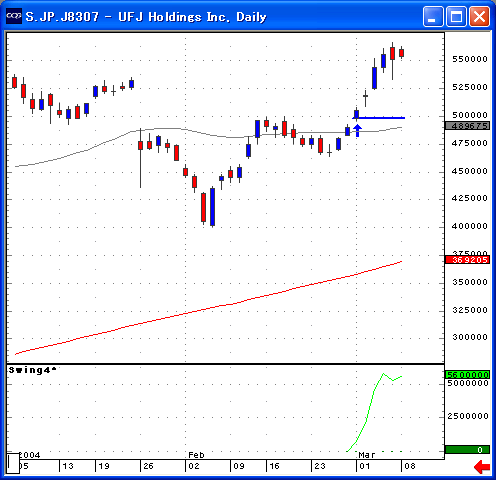Image resolution: width=496 pixels, height=480 pixels.
Task: Click the red back arrow icon
Action: [482, 467]
